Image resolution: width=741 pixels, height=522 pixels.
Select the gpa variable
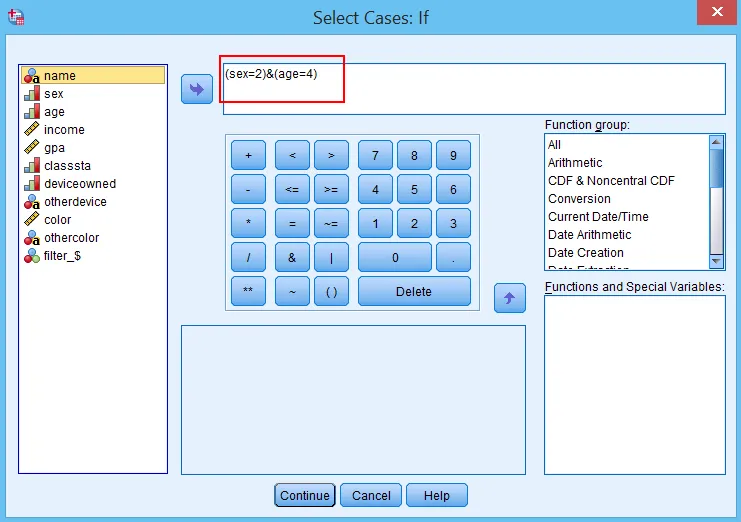click(x=93, y=147)
